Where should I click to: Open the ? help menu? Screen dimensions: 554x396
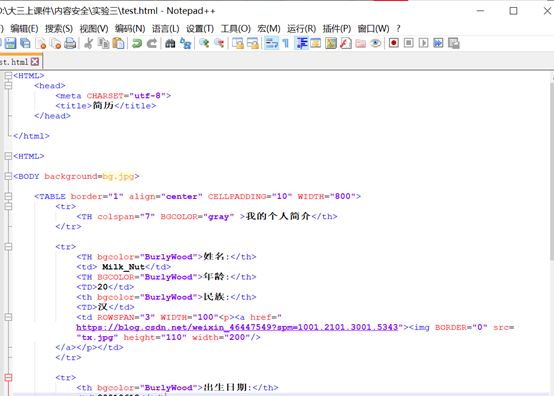pyautogui.click(x=399, y=29)
